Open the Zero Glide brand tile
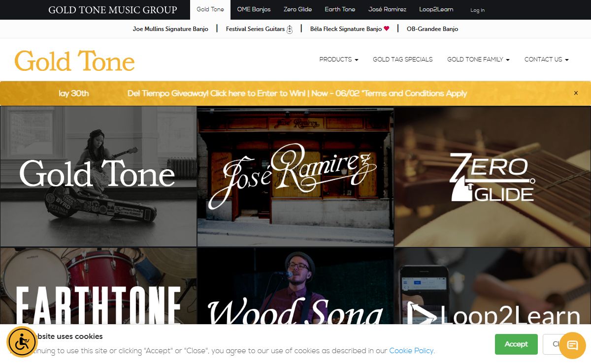This screenshot has height=364, width=591. [x=492, y=176]
